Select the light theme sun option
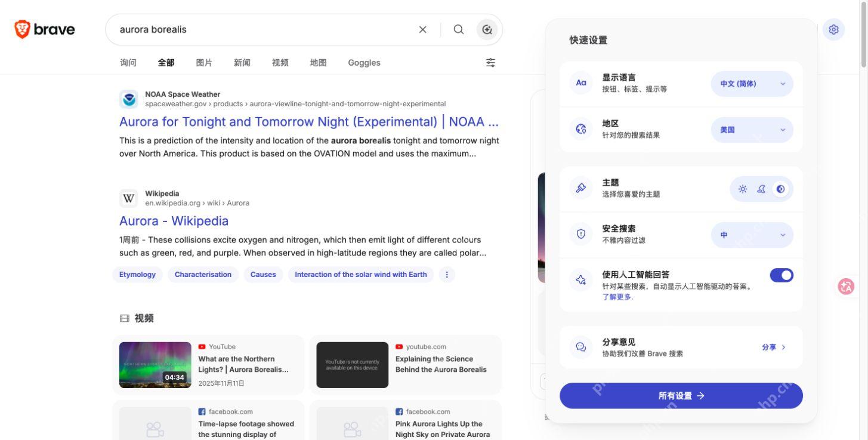868x440 pixels. [x=743, y=189]
